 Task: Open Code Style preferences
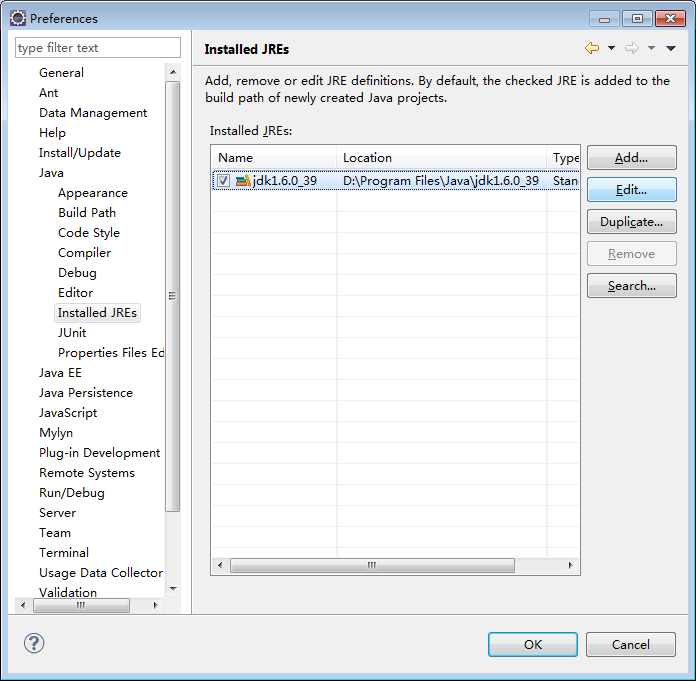(x=89, y=233)
